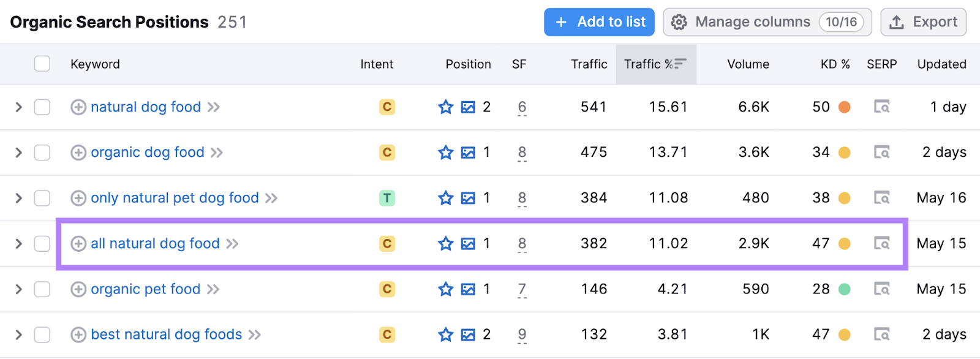Click the star SERP feature icon in organic dog food row
Screen dimensions: 980x359
tap(446, 153)
